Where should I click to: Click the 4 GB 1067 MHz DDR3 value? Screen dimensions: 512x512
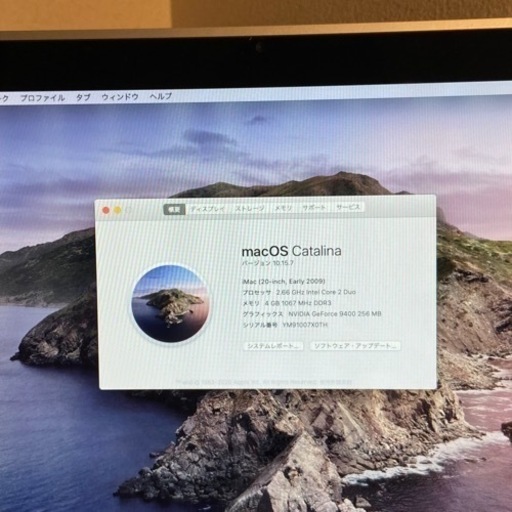point(298,303)
